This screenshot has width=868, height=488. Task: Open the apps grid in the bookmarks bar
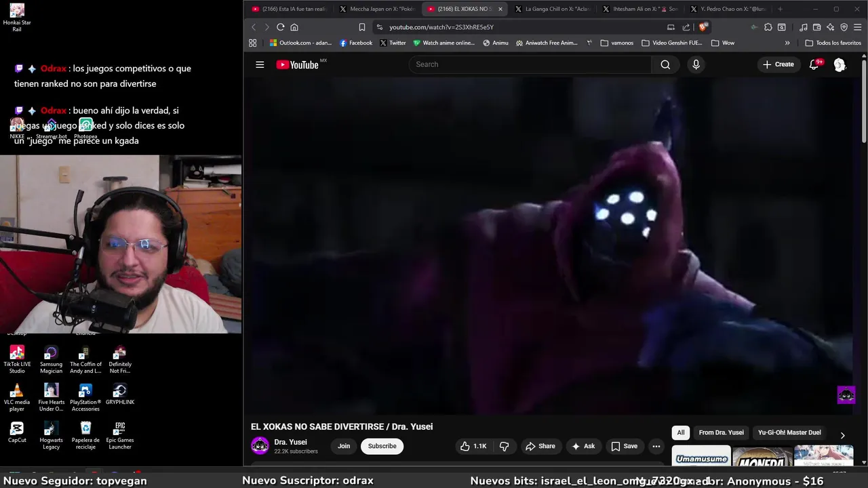coord(253,43)
